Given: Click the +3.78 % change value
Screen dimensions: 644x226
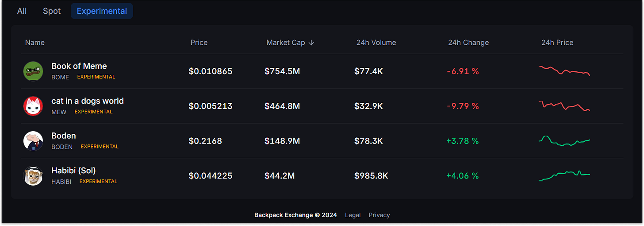Looking at the screenshot, I should (x=463, y=141).
